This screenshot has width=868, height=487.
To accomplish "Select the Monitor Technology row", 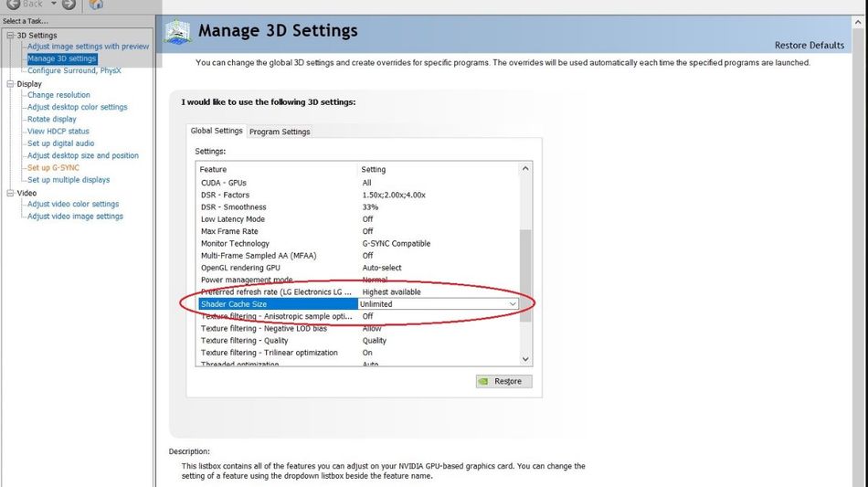I will (358, 243).
